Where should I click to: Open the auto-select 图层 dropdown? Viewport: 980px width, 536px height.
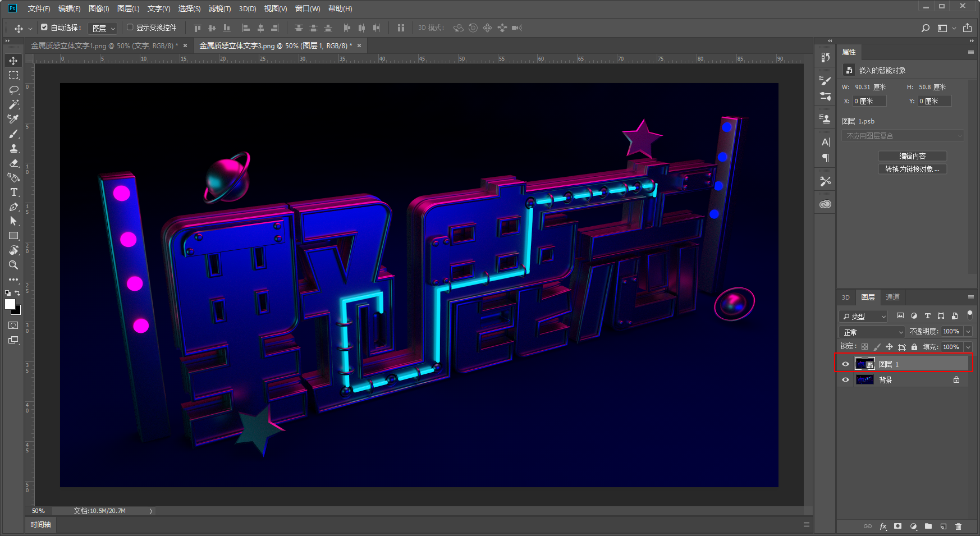tap(103, 28)
